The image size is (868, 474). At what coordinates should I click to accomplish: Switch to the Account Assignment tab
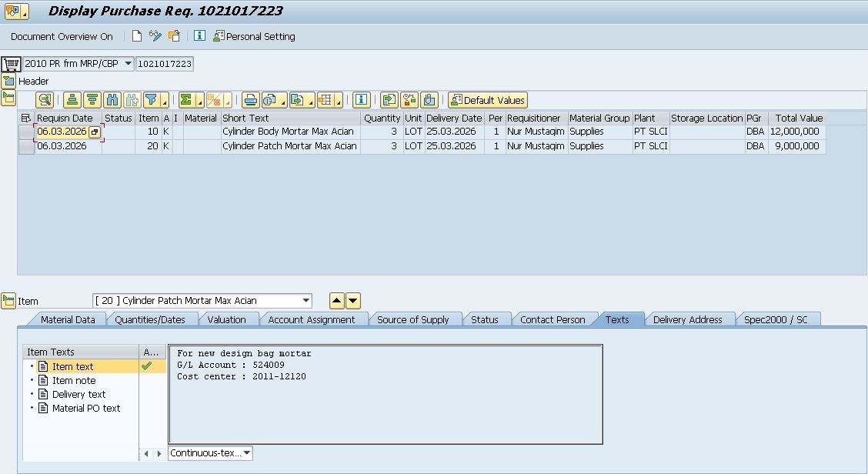click(311, 319)
